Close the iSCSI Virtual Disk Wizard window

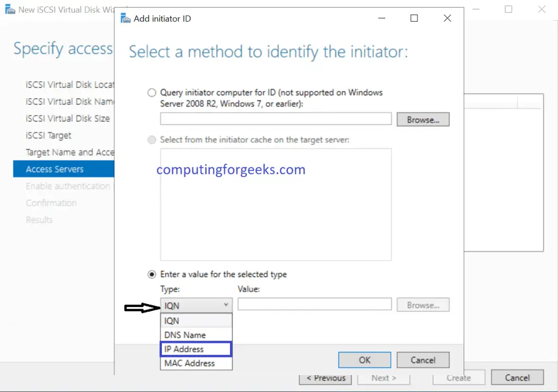point(542,9)
